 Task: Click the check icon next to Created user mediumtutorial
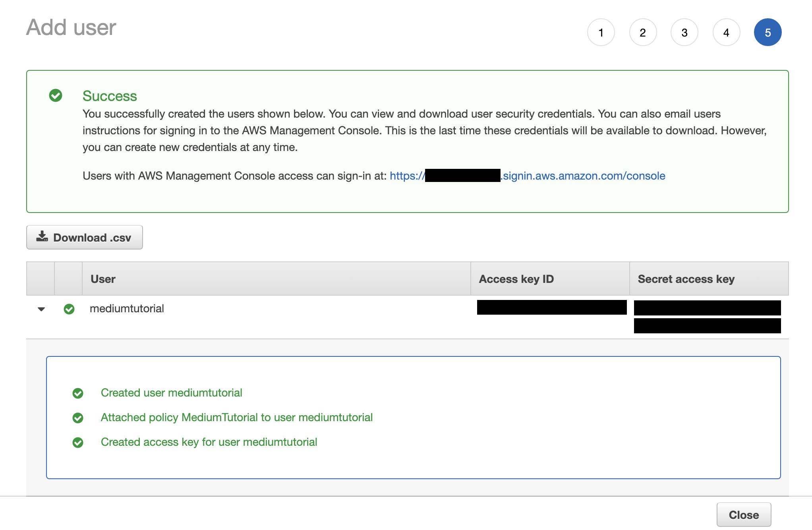click(x=78, y=393)
